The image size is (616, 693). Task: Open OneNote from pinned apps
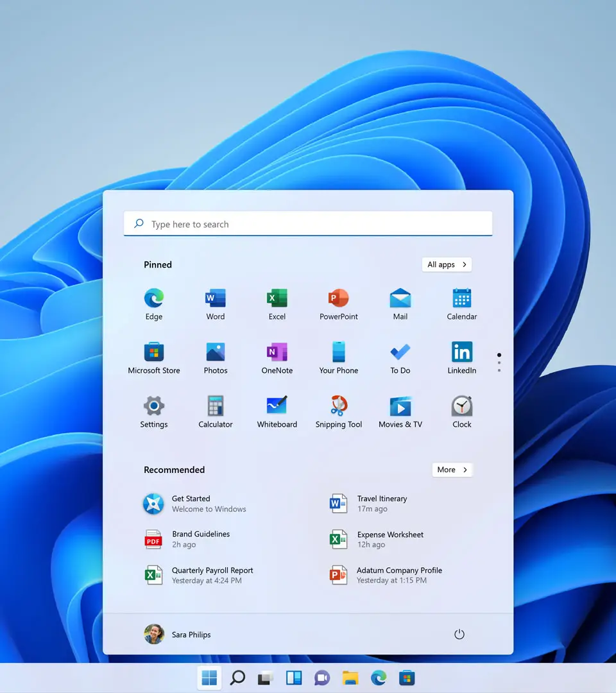pyautogui.click(x=277, y=357)
